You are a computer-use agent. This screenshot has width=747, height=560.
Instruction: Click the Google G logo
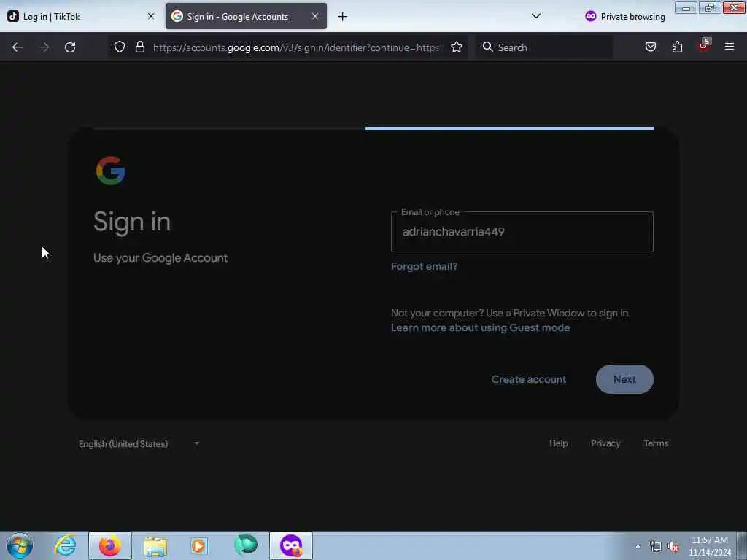(x=111, y=171)
